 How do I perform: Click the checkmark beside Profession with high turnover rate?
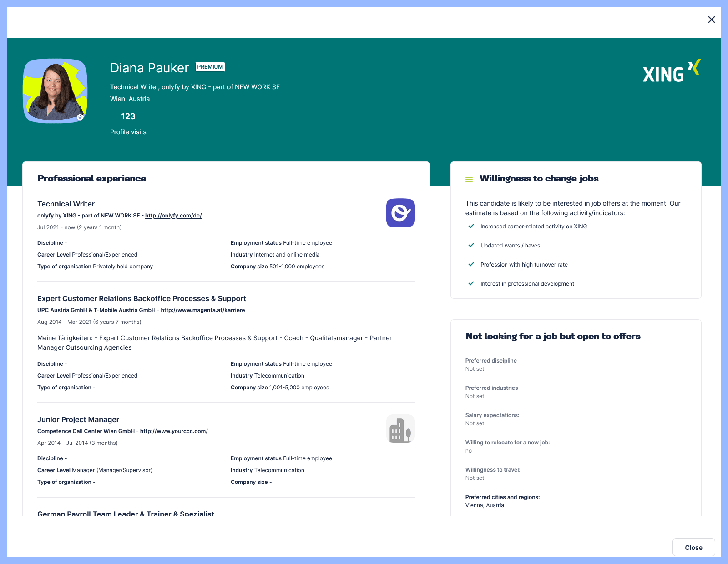(x=471, y=264)
